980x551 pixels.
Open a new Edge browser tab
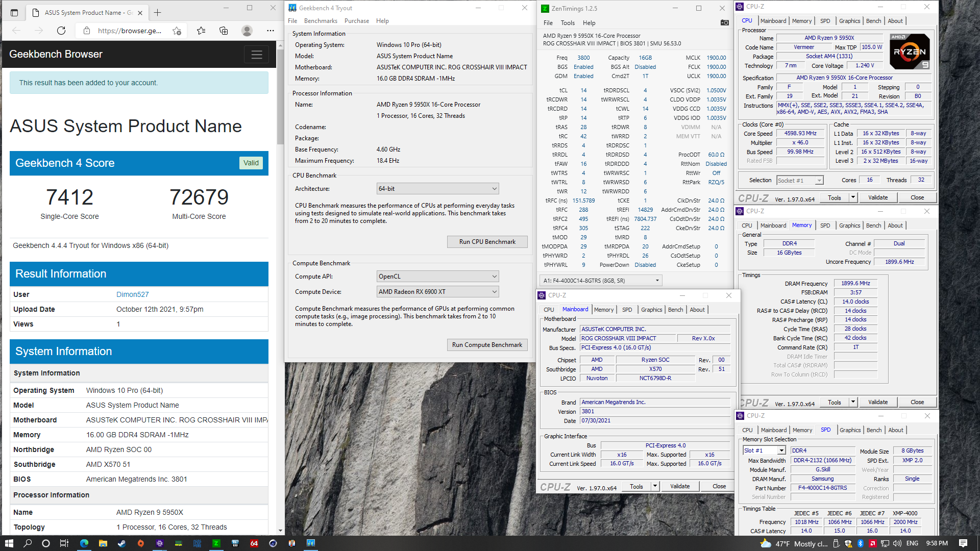click(157, 12)
